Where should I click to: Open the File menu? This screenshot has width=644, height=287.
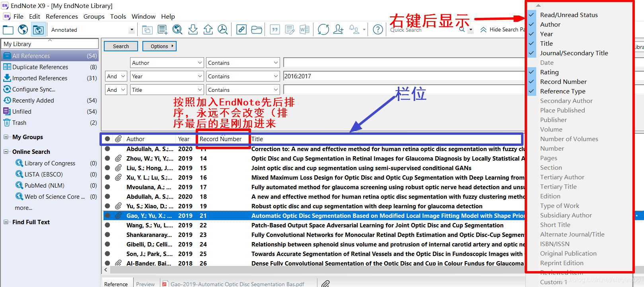click(18, 17)
